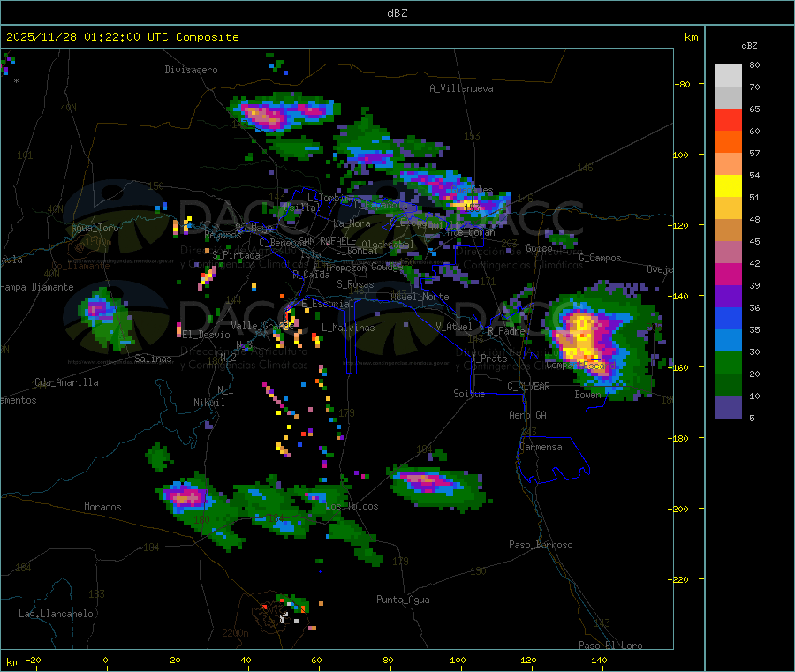The height and width of the screenshot is (672, 795).
Task: Click the V_Atuel label
Action: coord(454,327)
